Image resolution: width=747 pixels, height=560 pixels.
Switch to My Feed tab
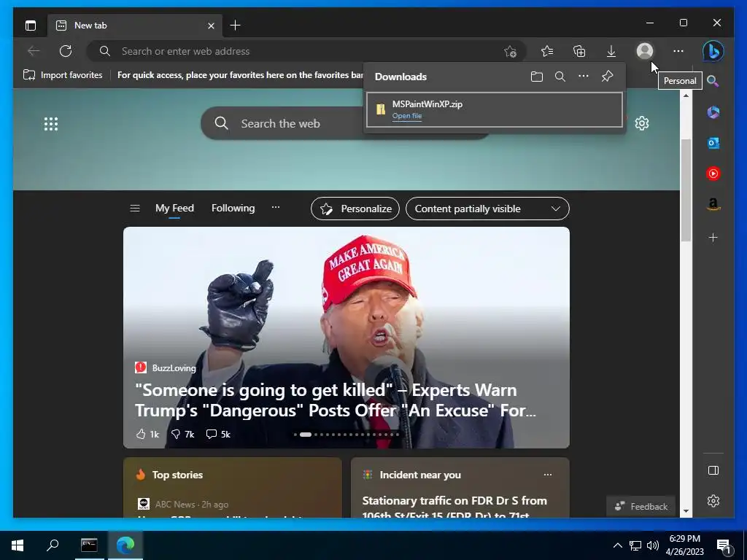[174, 208]
